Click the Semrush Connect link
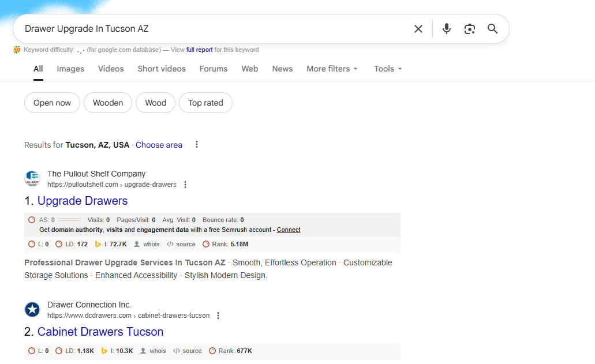The image size is (595, 364). pos(289,230)
